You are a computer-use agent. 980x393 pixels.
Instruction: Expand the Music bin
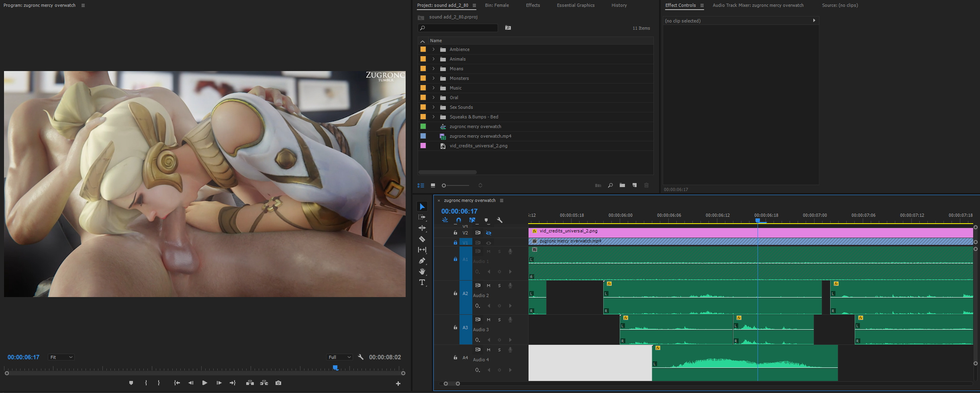[433, 88]
